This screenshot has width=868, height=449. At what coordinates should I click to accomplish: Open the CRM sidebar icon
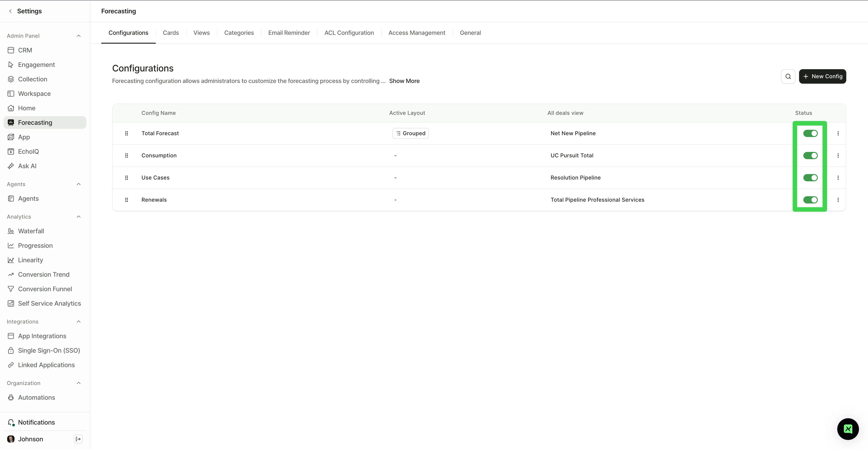pos(11,50)
